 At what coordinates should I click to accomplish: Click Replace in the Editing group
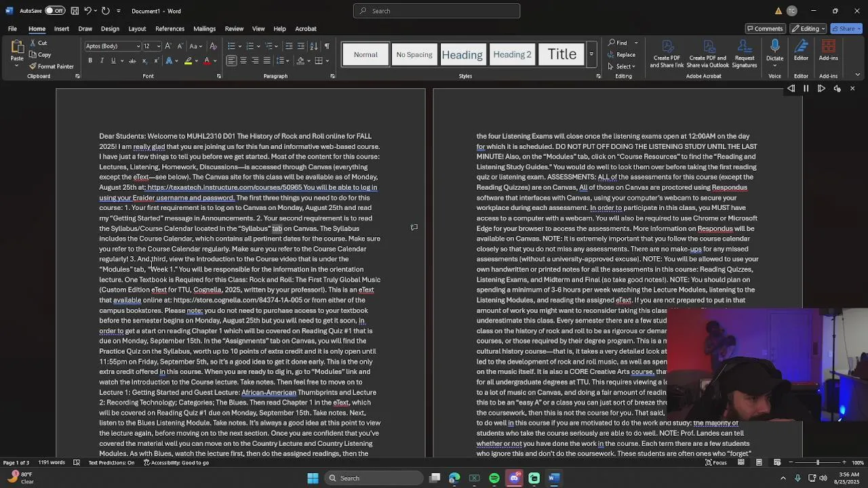click(622, 55)
